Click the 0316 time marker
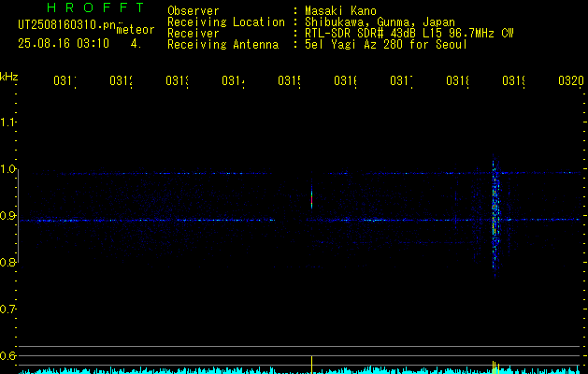Image resolution: width=588 pixels, height=374 pixels. click(x=345, y=80)
